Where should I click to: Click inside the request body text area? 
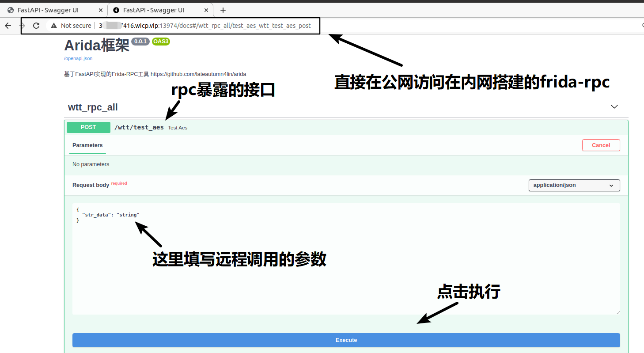pyautogui.click(x=346, y=259)
